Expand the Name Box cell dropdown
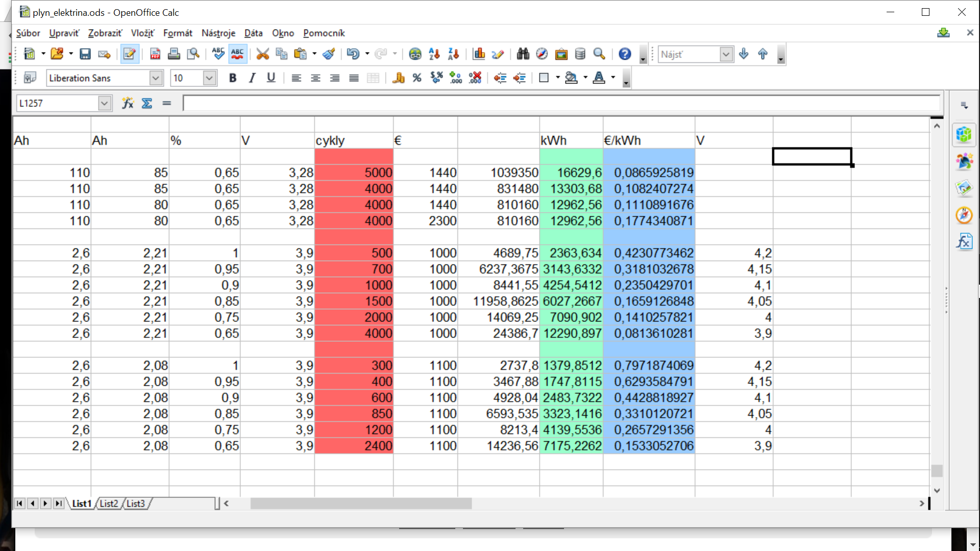980x551 pixels. tap(105, 103)
